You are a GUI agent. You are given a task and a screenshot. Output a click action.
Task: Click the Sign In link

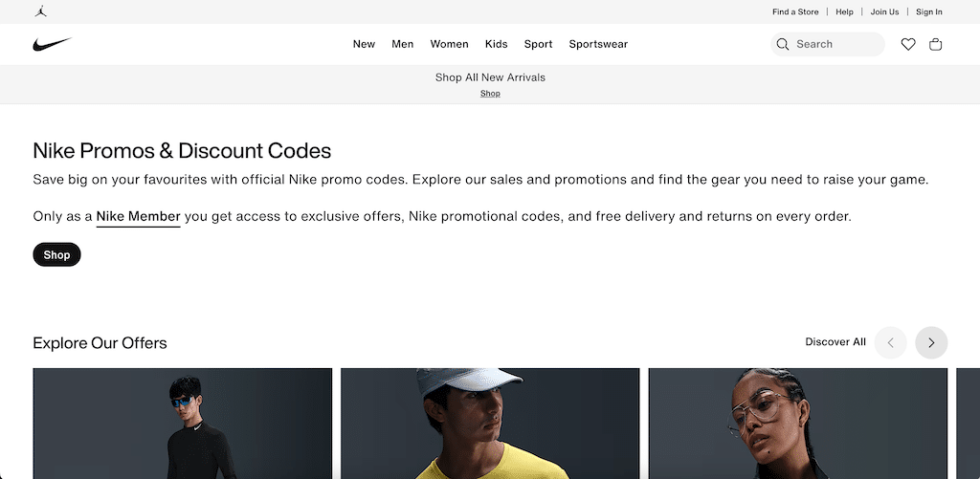pyautogui.click(x=928, y=12)
